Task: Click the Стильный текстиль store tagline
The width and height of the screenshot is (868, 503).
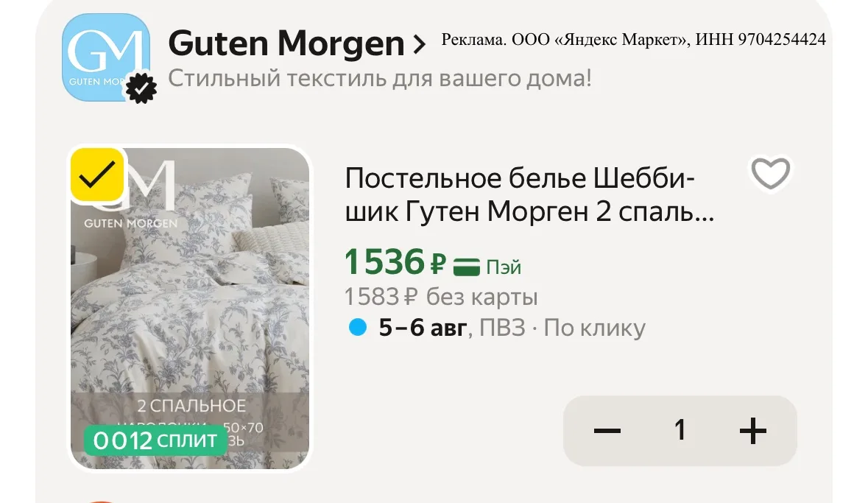Action: [380, 79]
